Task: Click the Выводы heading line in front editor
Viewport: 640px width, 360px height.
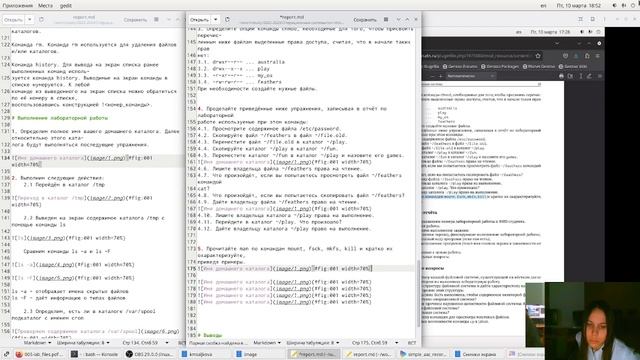Action: [x=210, y=335]
